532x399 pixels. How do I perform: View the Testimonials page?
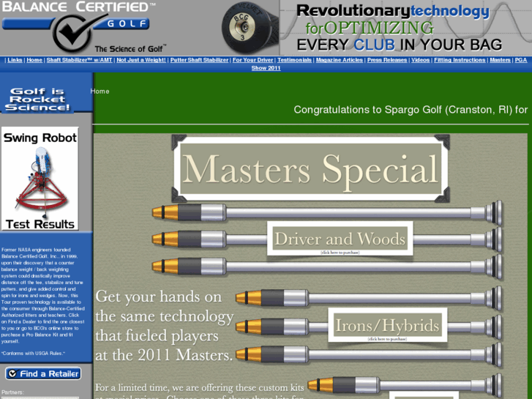click(294, 60)
